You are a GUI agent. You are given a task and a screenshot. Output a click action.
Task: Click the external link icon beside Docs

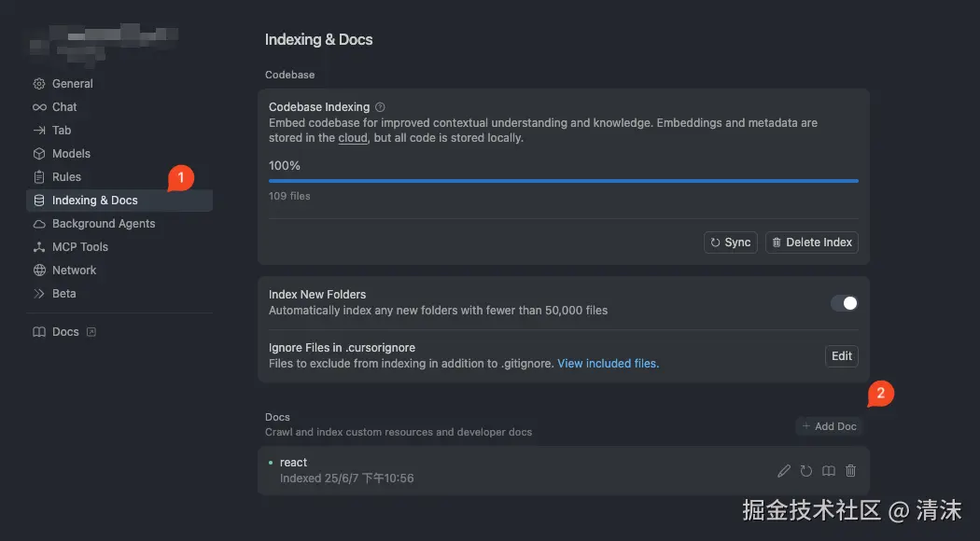(x=91, y=331)
